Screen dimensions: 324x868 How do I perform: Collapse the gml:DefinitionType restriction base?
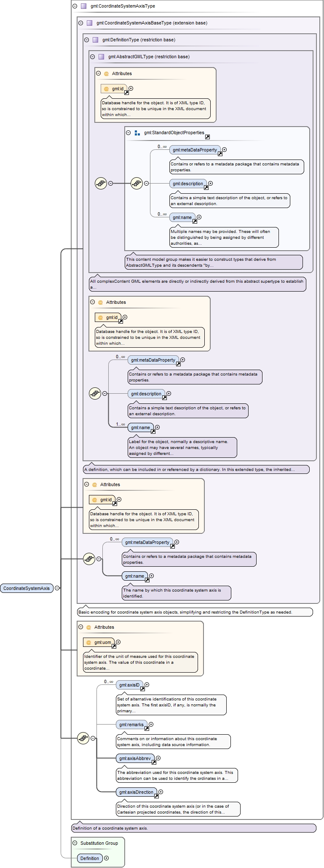coord(86,40)
